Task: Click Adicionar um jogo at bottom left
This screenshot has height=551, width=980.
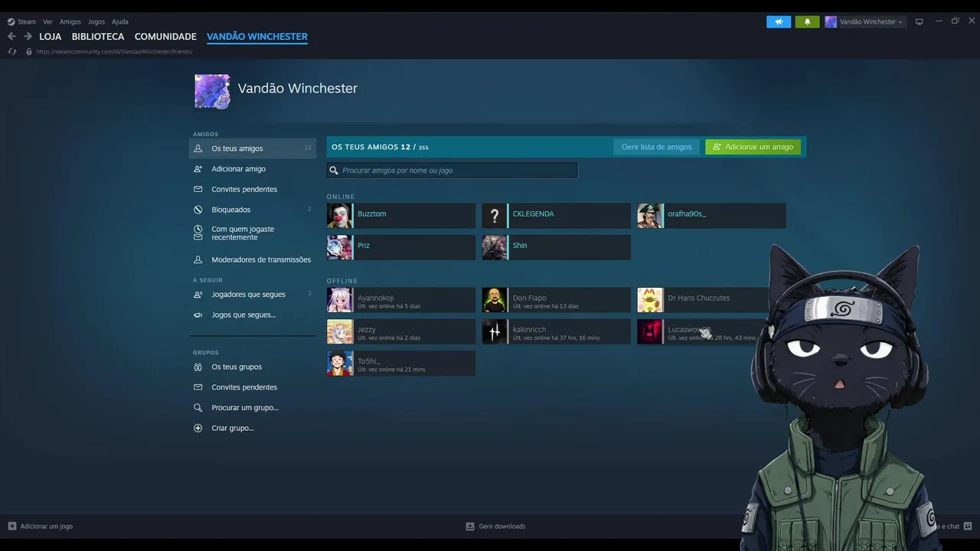Action: [40, 526]
